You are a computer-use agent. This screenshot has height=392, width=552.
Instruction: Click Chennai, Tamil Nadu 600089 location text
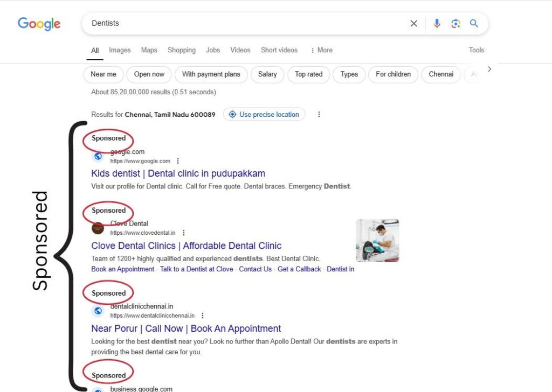click(x=170, y=115)
